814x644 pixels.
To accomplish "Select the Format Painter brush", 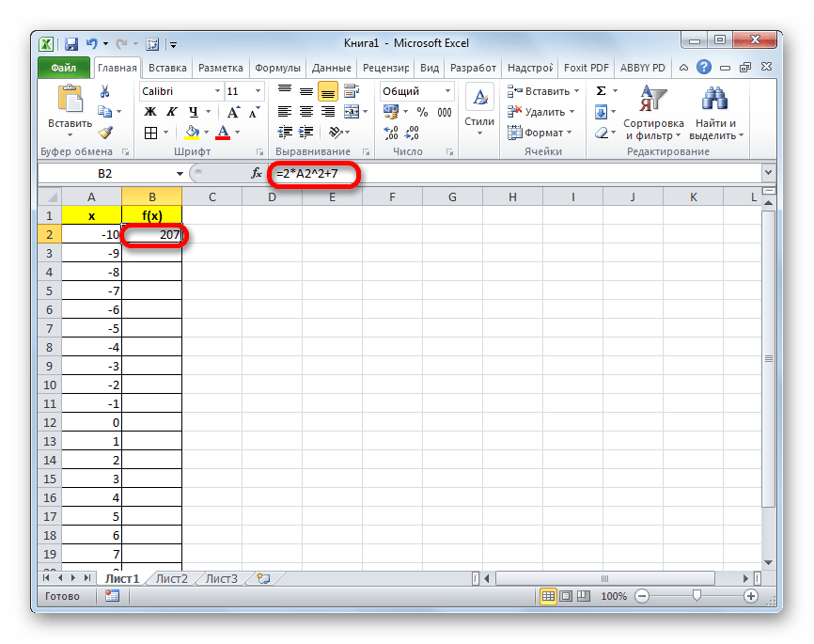I will point(105,133).
